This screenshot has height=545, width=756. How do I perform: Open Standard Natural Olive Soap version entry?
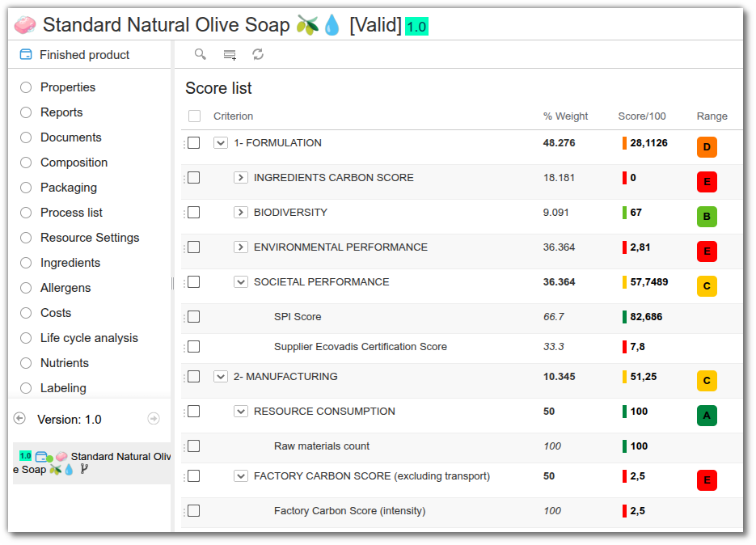(92, 463)
